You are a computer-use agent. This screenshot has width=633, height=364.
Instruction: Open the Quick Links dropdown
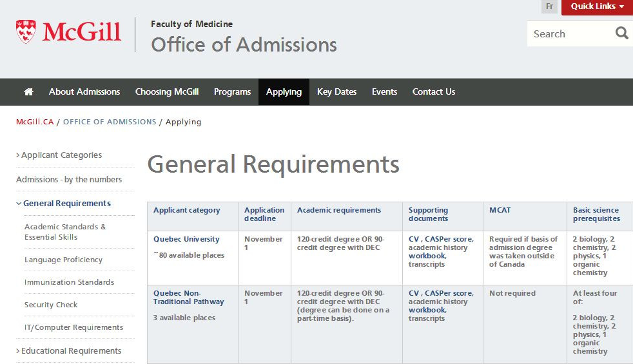click(597, 6)
